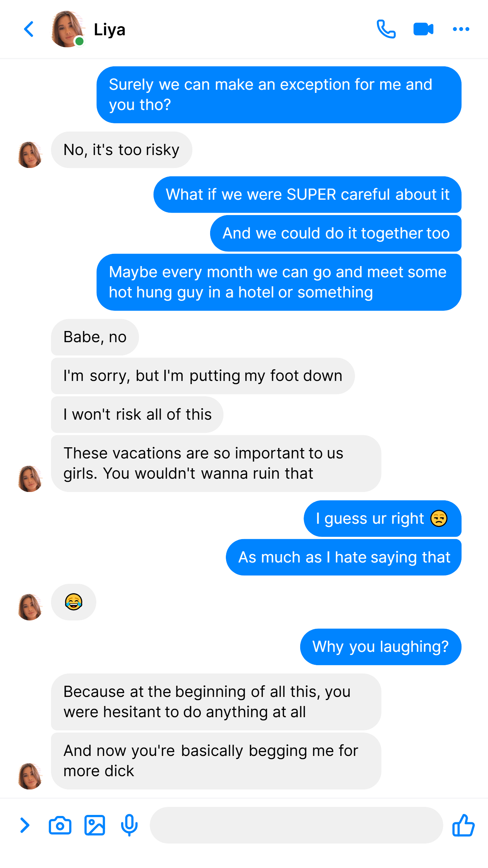Select the "Why you laughing?" message
488x868 pixels.
[380, 647]
